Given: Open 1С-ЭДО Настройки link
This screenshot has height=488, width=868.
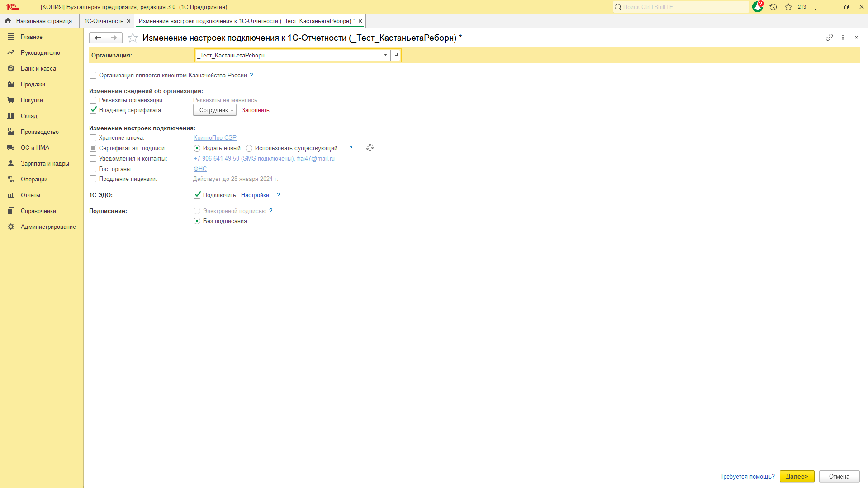Looking at the screenshot, I should (255, 195).
